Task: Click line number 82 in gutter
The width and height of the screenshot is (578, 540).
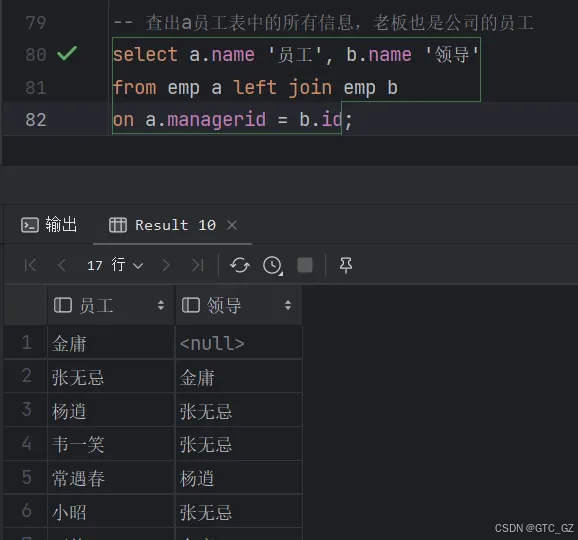Action: 36,120
